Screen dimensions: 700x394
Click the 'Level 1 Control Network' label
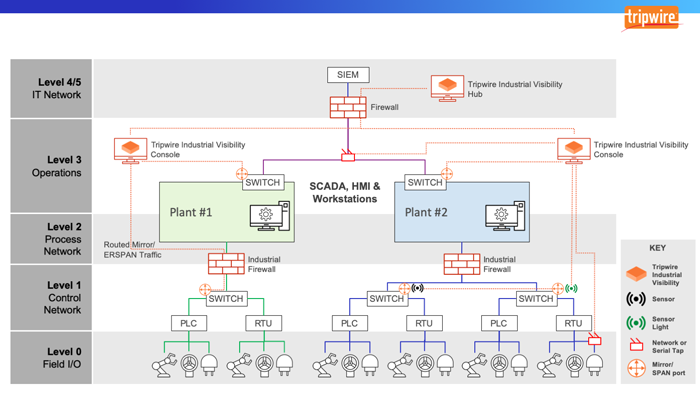pyautogui.click(x=62, y=298)
